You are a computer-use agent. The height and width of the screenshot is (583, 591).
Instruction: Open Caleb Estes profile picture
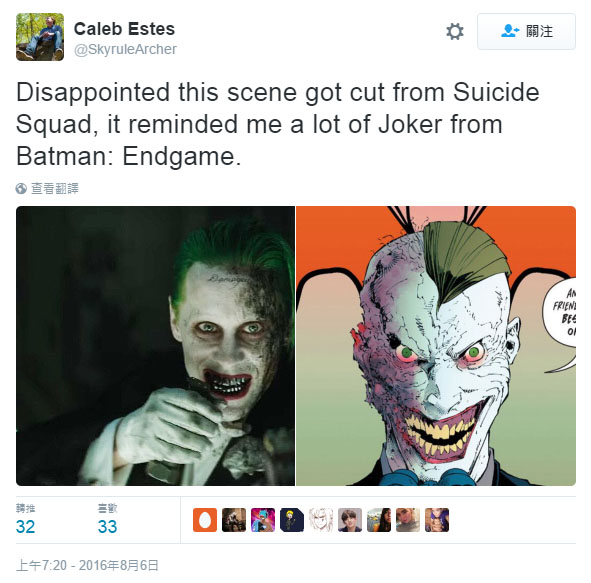(40, 37)
